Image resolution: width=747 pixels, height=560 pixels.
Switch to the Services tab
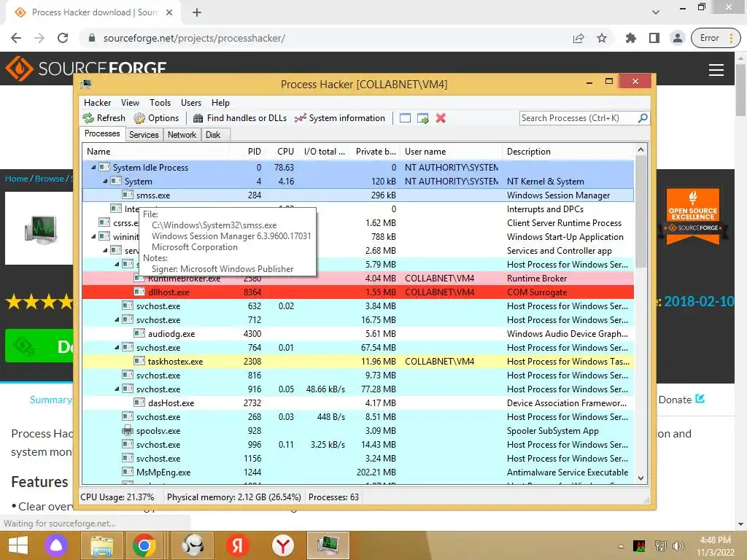coord(144,135)
